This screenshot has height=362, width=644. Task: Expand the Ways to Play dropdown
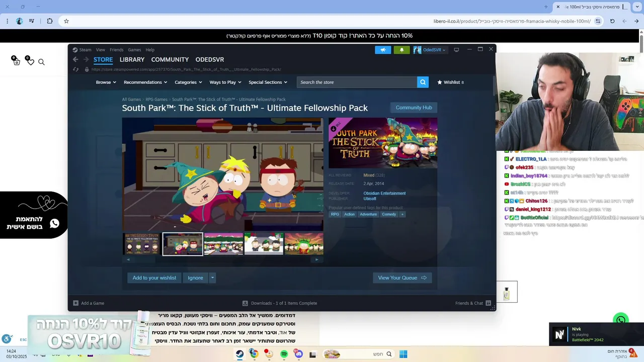[225, 82]
